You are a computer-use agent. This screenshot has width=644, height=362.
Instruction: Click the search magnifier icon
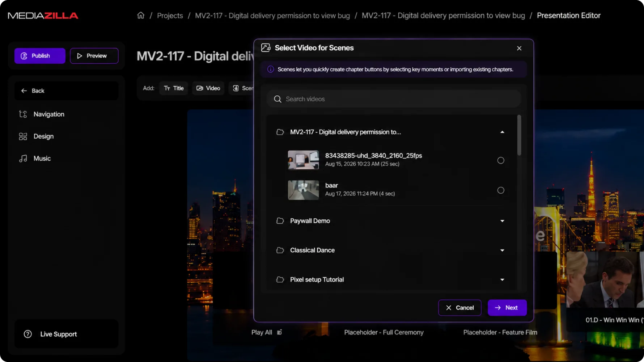[x=277, y=99]
